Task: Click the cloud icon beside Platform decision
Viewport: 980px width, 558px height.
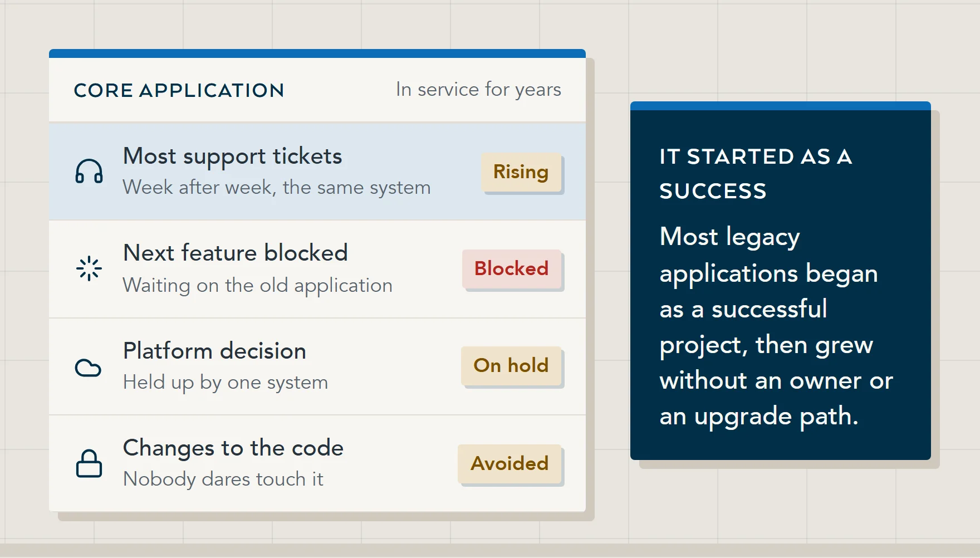Action: coord(89,368)
